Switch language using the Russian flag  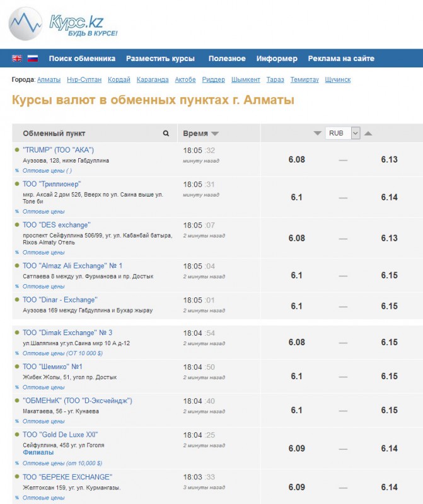click(32, 59)
